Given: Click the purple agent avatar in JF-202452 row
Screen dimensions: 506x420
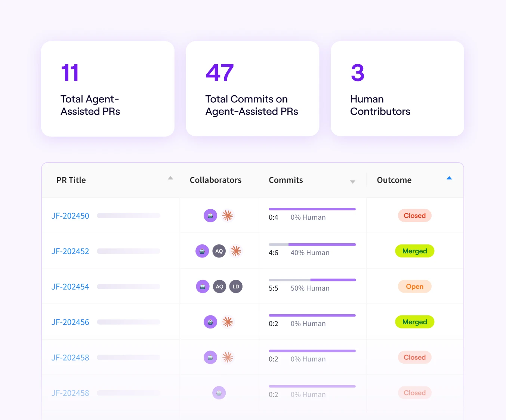Looking at the screenshot, I should [x=202, y=251].
